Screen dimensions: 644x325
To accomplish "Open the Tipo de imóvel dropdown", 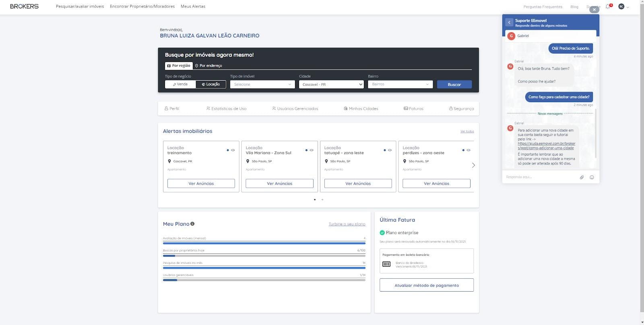I will point(262,84).
